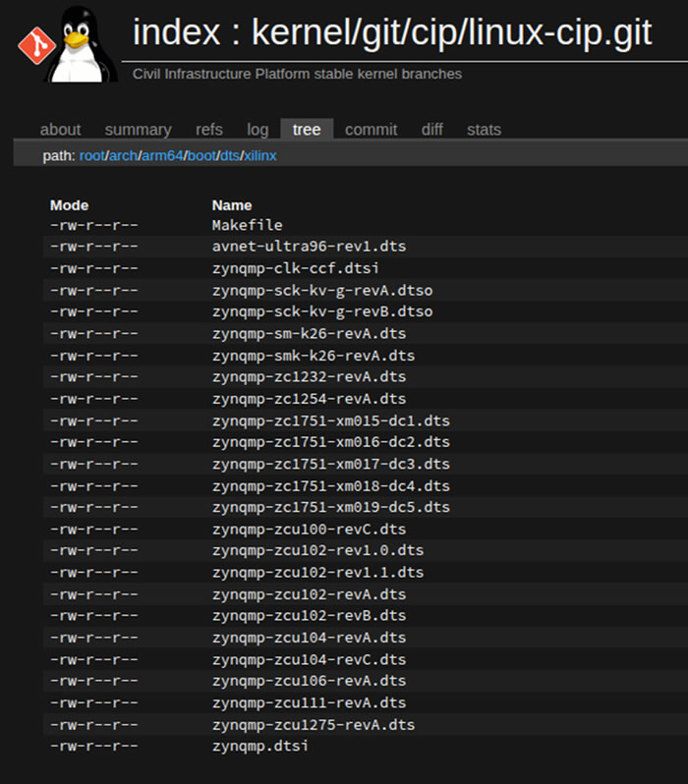
Task: Open zynqmp-clk-ccf.dtsi file
Action: coord(295,268)
